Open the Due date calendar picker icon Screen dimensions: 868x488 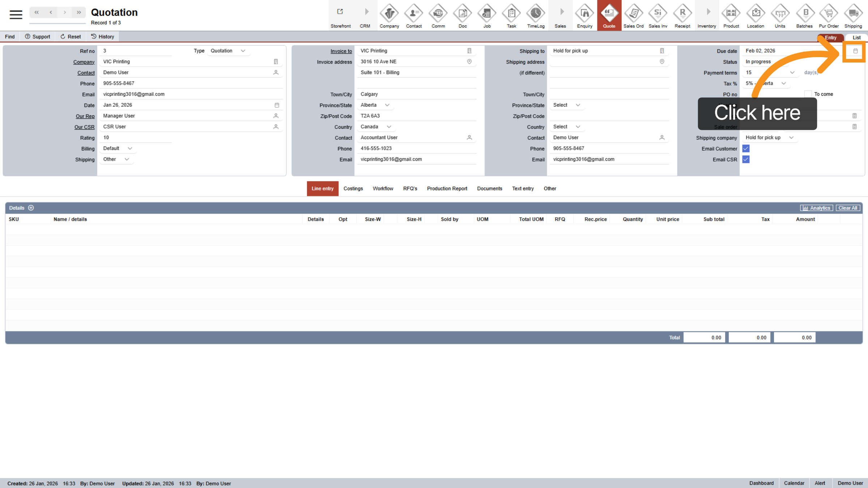pyautogui.click(x=855, y=51)
